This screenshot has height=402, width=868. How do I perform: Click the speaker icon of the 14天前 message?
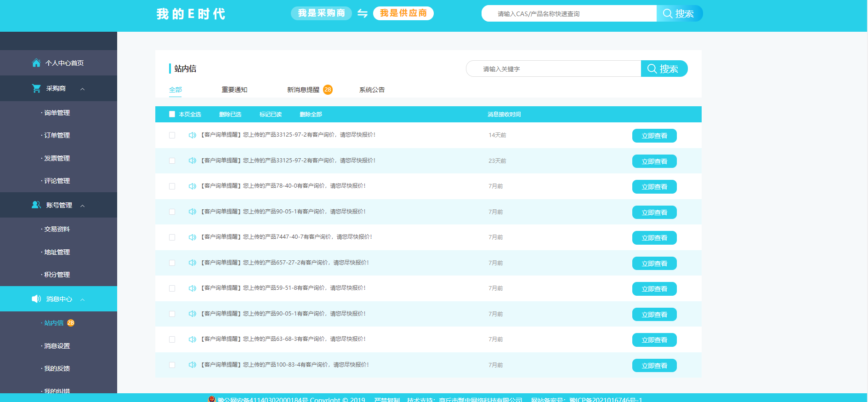click(x=193, y=135)
